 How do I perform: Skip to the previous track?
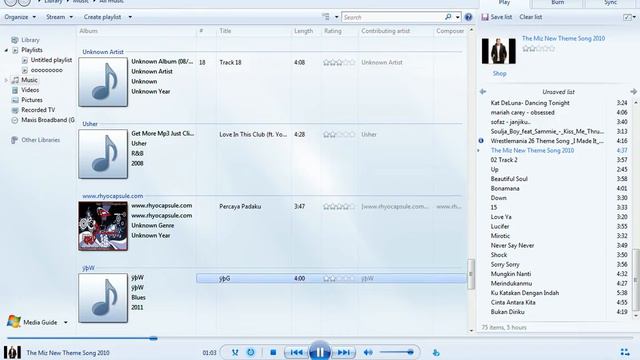[297, 352]
